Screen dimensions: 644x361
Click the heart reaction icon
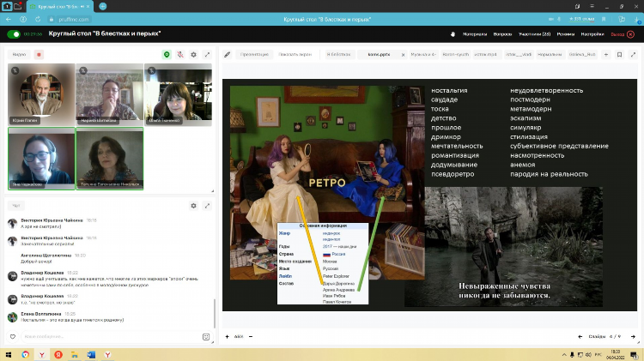pos(13,336)
